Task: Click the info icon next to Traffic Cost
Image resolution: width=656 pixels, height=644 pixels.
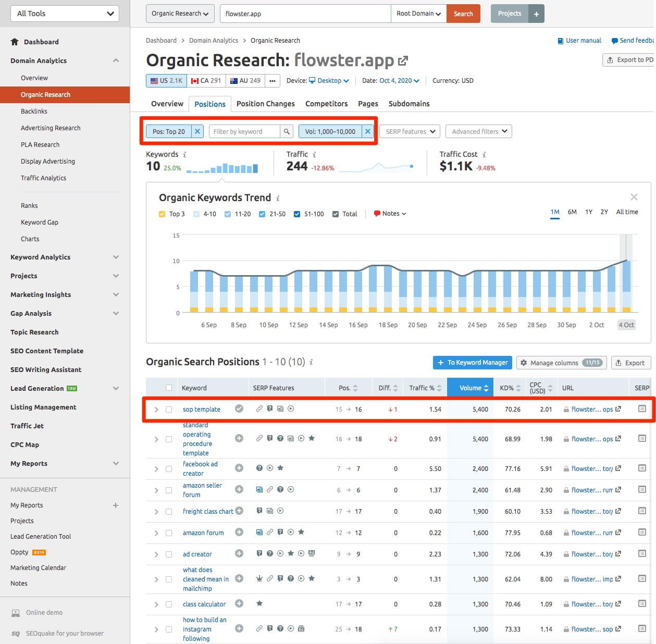Action: [x=484, y=155]
